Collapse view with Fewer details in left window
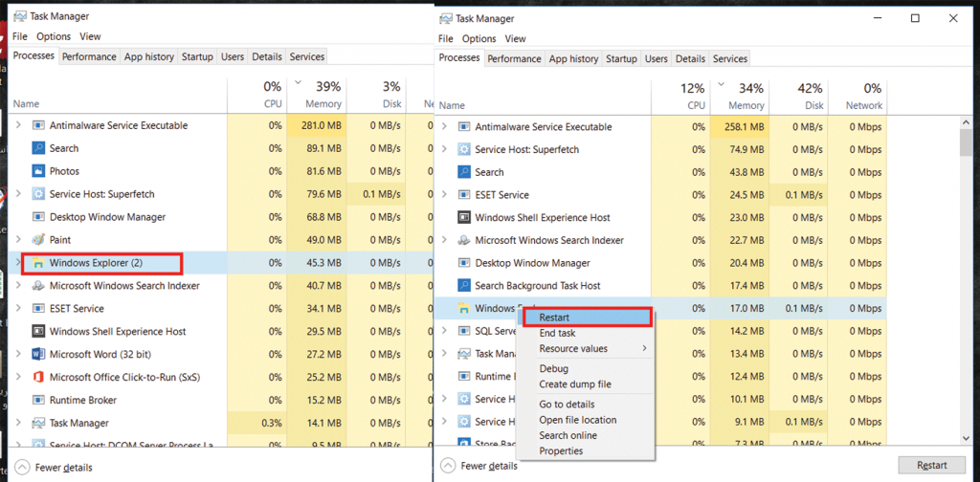The height and width of the screenshot is (482, 980). click(54, 467)
